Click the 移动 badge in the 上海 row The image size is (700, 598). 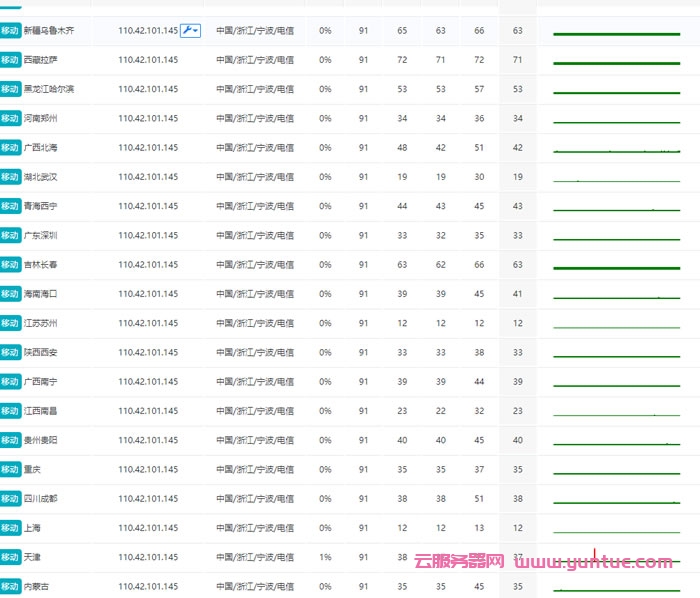pyautogui.click(x=11, y=528)
